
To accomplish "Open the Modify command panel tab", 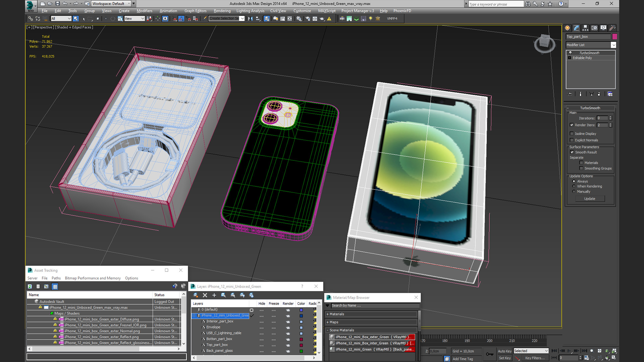I will coord(576,28).
